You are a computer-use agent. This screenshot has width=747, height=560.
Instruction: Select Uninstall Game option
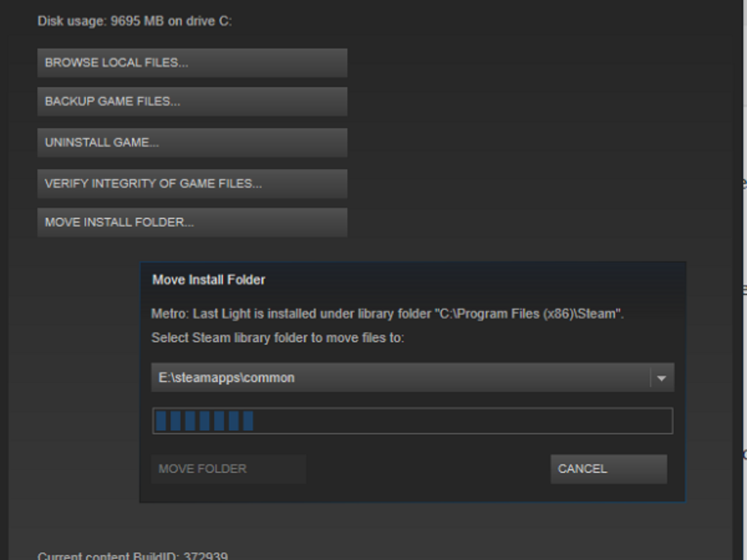click(192, 142)
